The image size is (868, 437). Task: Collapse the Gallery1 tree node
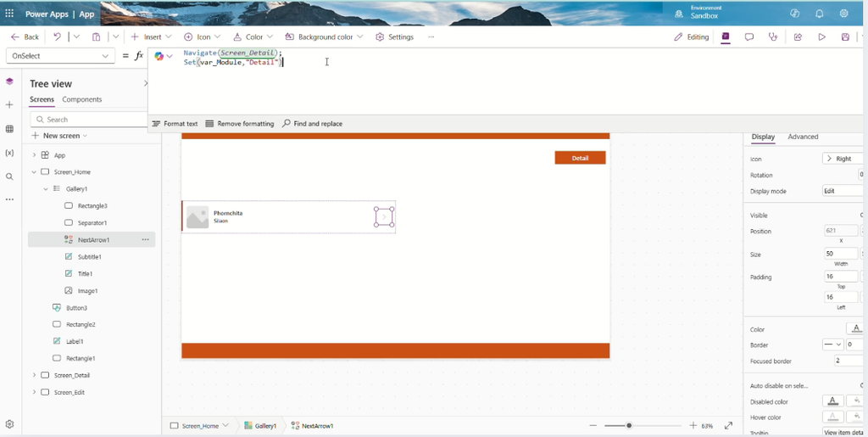[x=46, y=189]
